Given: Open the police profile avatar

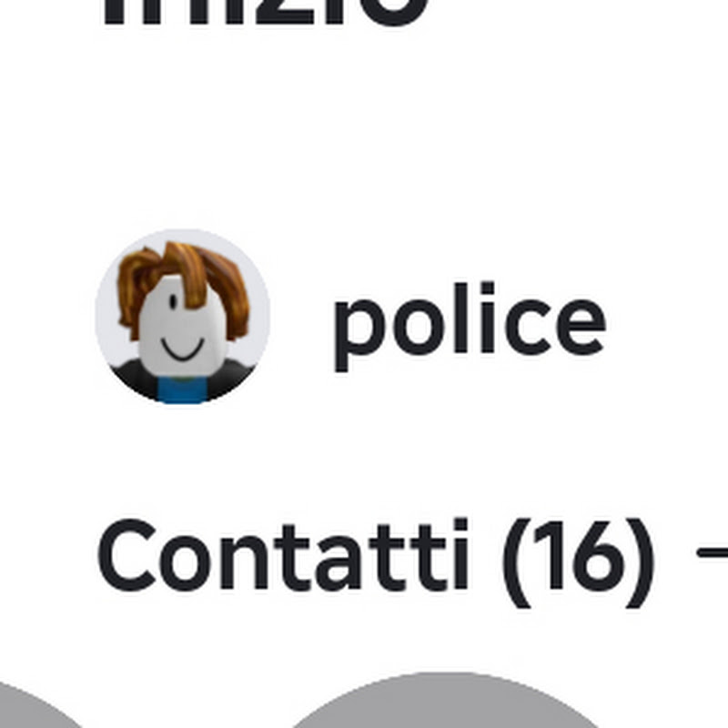Looking at the screenshot, I should point(183,317).
